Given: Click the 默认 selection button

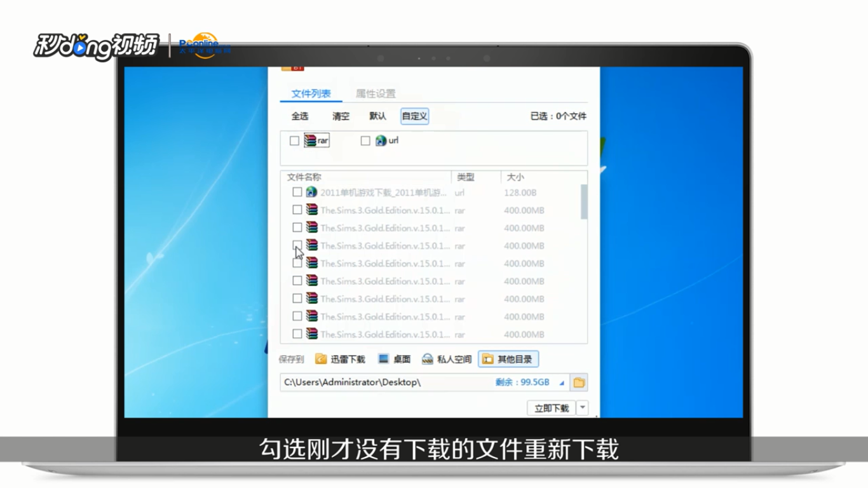Looking at the screenshot, I should pyautogui.click(x=377, y=116).
